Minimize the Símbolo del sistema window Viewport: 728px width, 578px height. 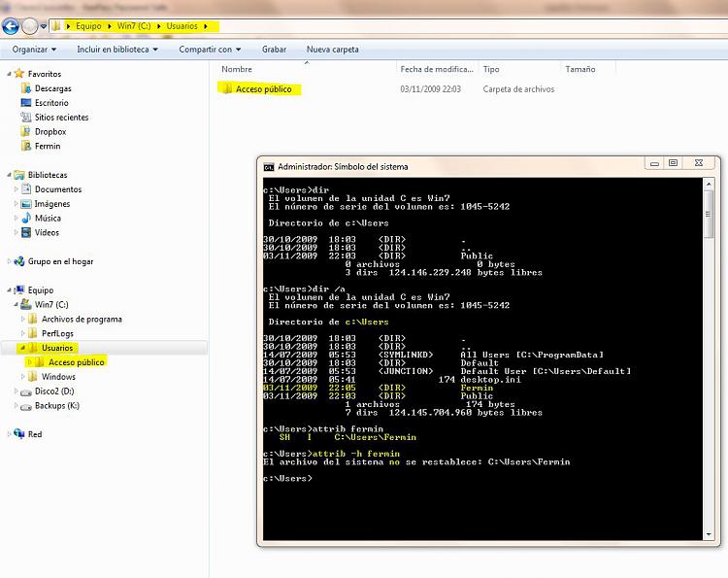(x=654, y=163)
